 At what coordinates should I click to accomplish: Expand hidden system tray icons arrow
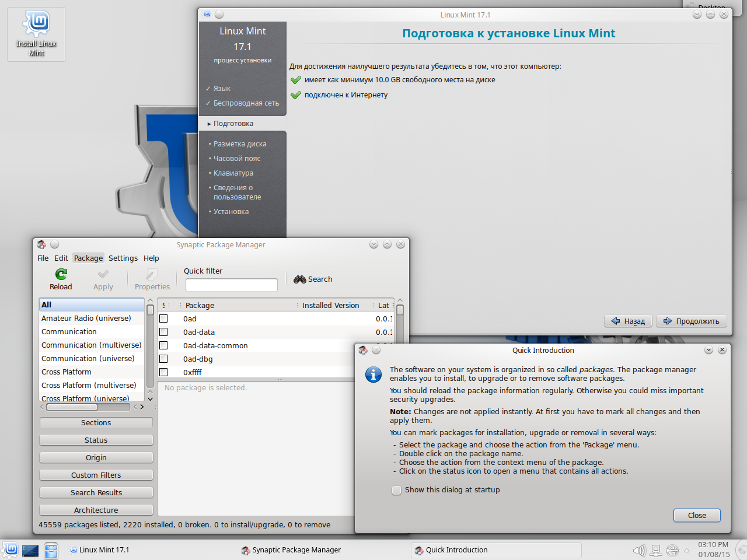tap(687, 551)
